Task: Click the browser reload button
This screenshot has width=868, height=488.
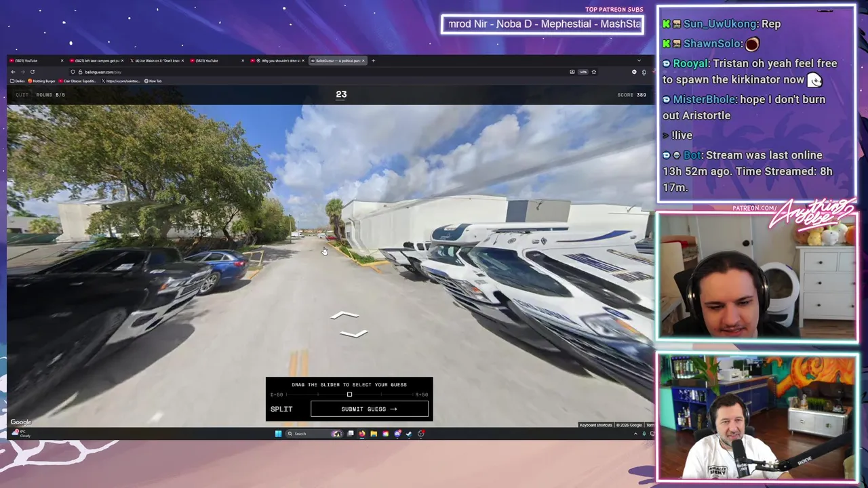Action: click(x=32, y=72)
